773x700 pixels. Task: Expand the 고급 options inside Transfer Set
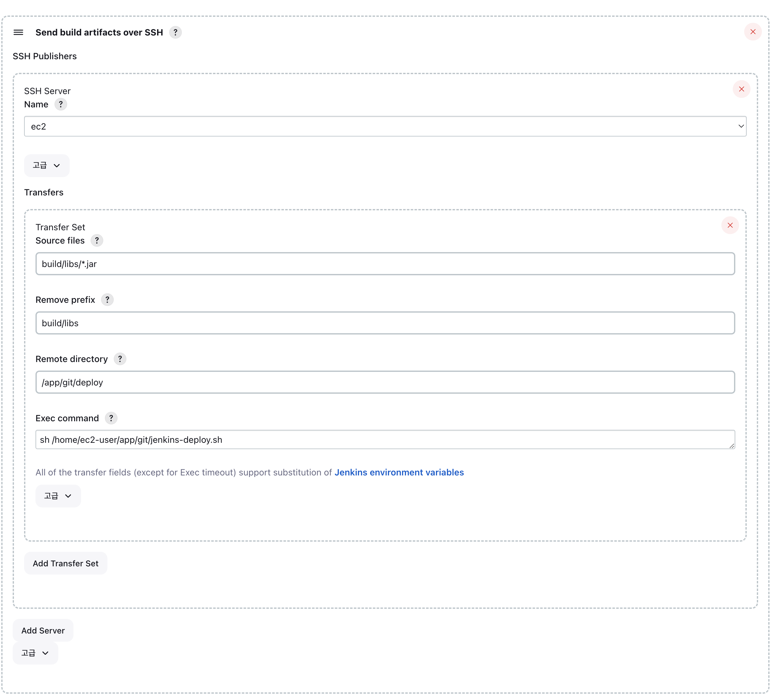(58, 496)
